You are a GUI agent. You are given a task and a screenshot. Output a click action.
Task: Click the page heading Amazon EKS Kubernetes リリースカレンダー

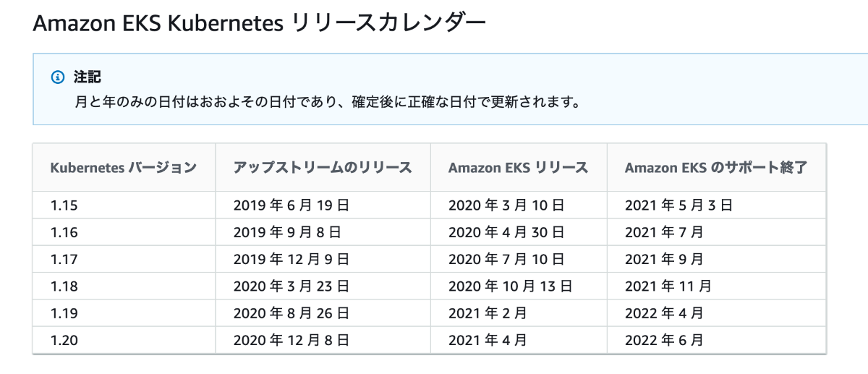click(x=259, y=22)
